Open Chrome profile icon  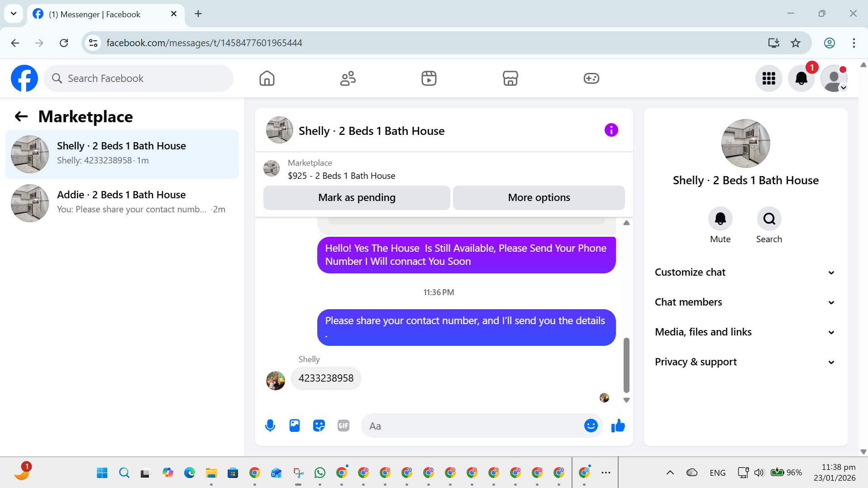[x=829, y=43]
